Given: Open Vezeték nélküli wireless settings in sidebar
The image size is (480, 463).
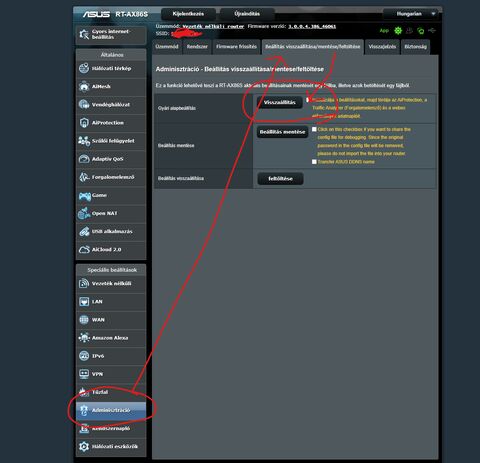Looking at the screenshot, I should [111, 284].
